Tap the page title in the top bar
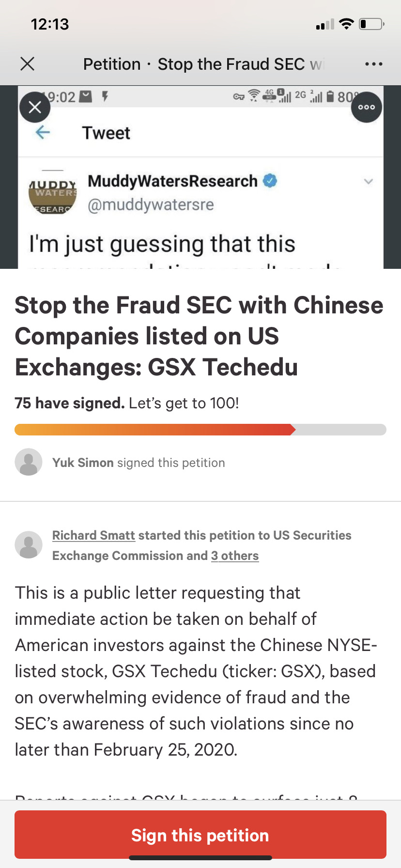Image resolution: width=401 pixels, height=868 pixels. (x=203, y=64)
